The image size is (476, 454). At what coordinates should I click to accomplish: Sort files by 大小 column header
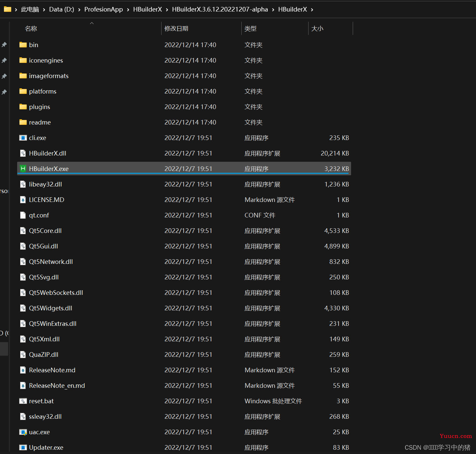click(x=317, y=29)
